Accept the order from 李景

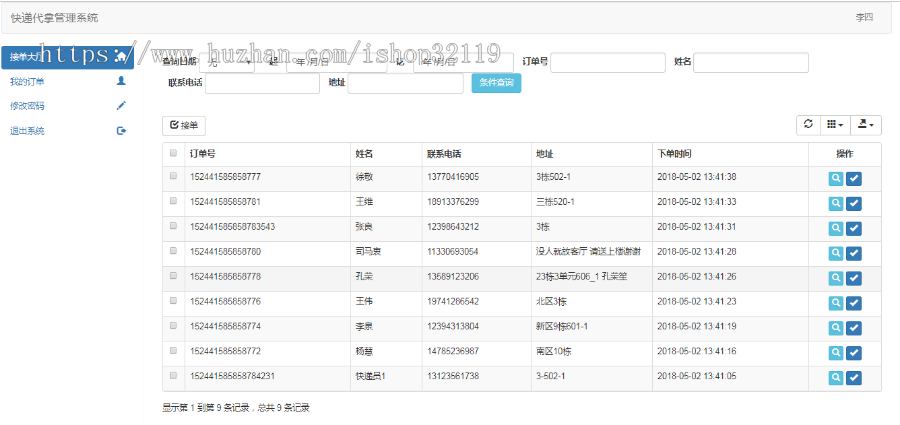[854, 328]
